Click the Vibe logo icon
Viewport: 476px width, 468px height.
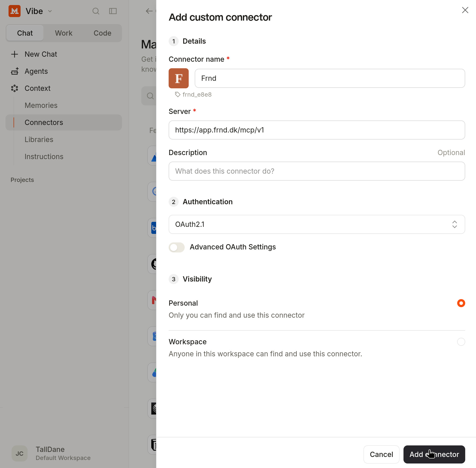15,11
